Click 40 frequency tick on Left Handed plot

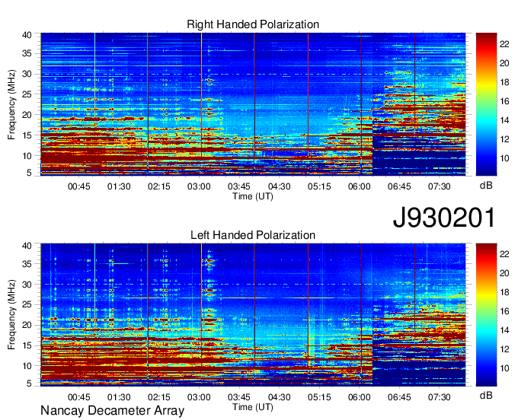coord(27,246)
